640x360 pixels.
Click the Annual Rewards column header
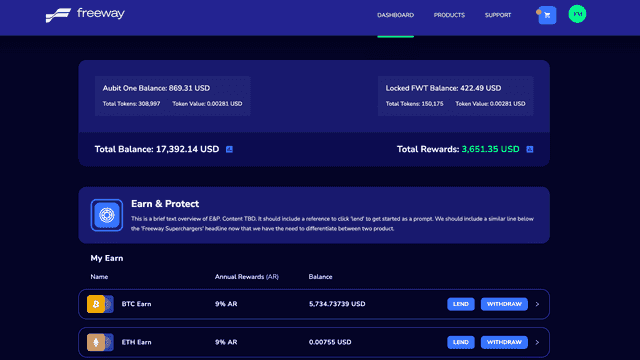[x=247, y=277]
